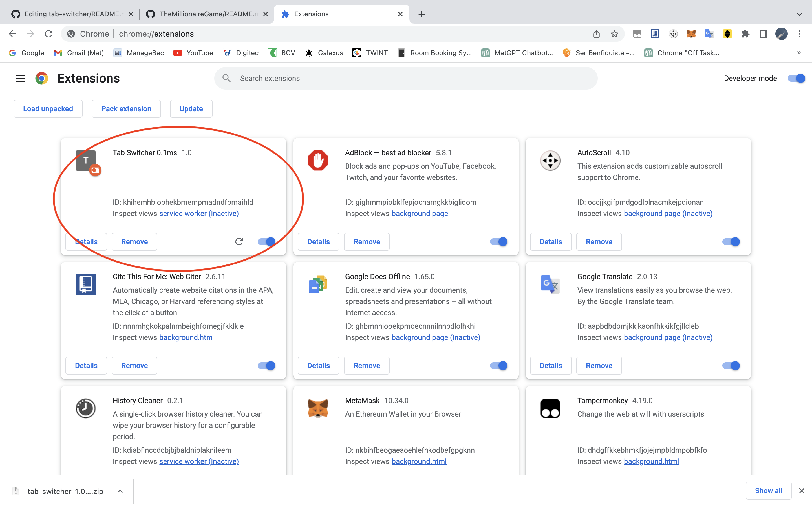Expand the hidden bookmarks overflow chevron
The image size is (812, 507).
click(798, 53)
